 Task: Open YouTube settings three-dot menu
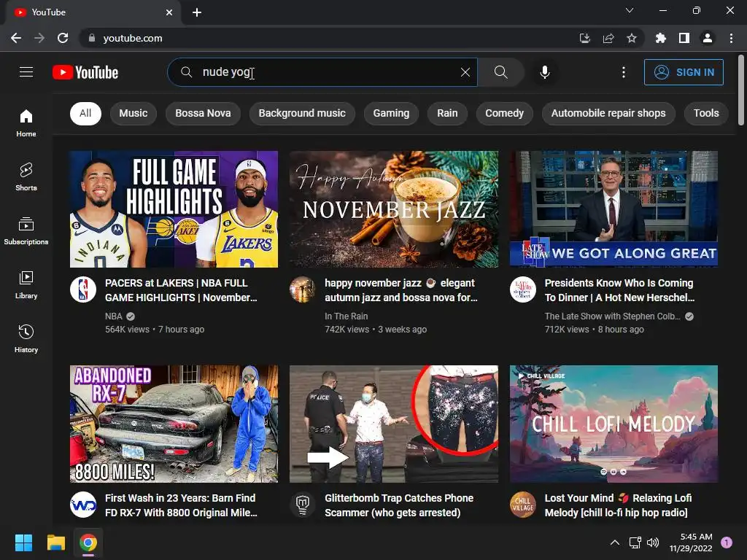click(x=623, y=72)
